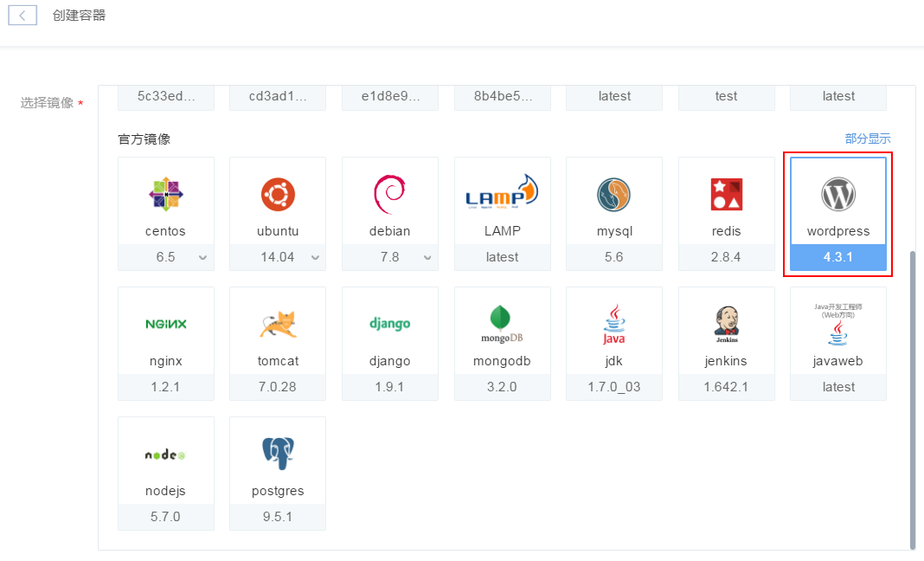Select the centos image icon

point(166,194)
